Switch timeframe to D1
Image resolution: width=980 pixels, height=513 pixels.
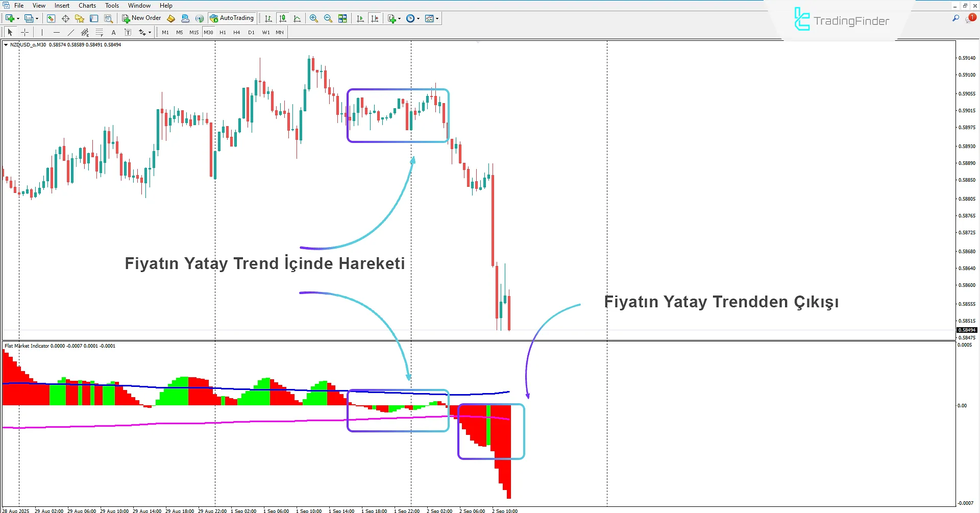(251, 32)
